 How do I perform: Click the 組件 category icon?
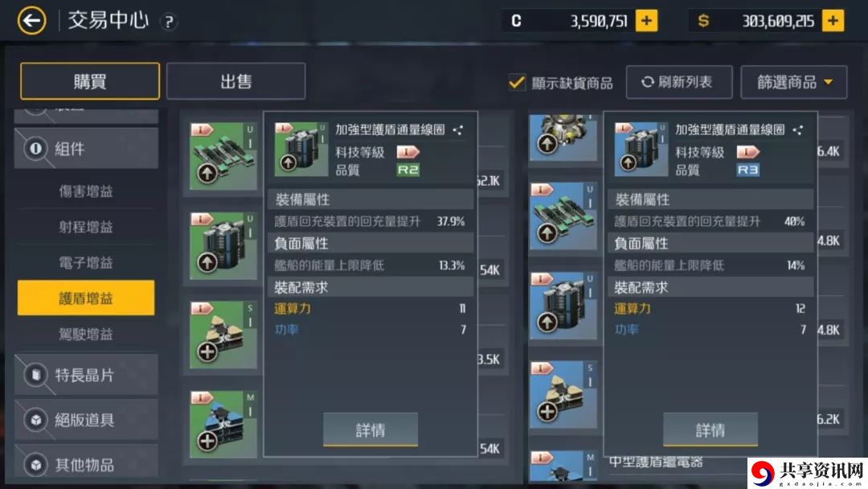[36, 149]
